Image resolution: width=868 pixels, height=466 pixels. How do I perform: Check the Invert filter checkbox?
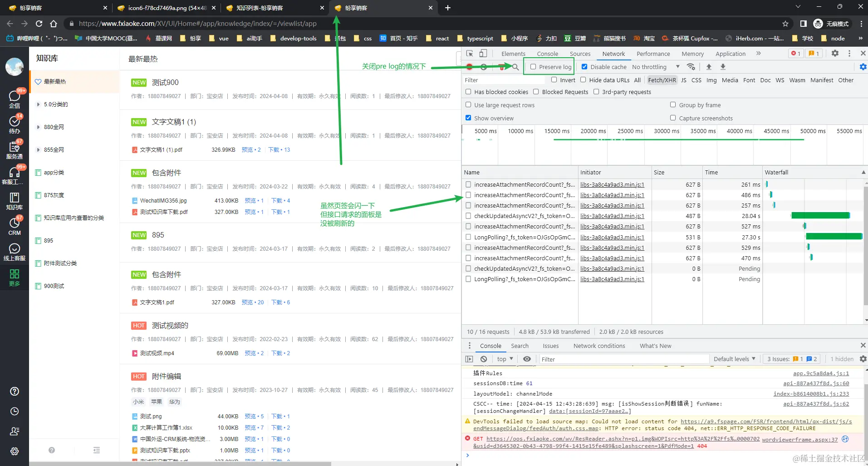(554, 80)
